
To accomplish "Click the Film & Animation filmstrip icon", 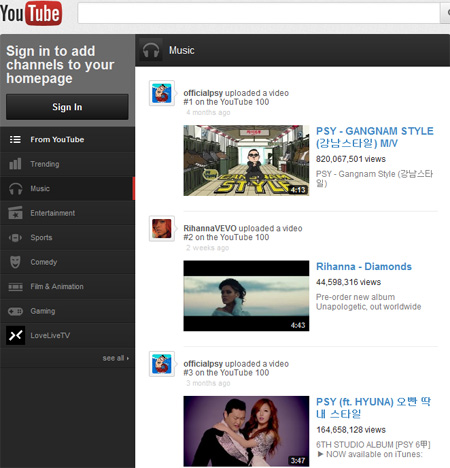I will [x=15, y=287].
